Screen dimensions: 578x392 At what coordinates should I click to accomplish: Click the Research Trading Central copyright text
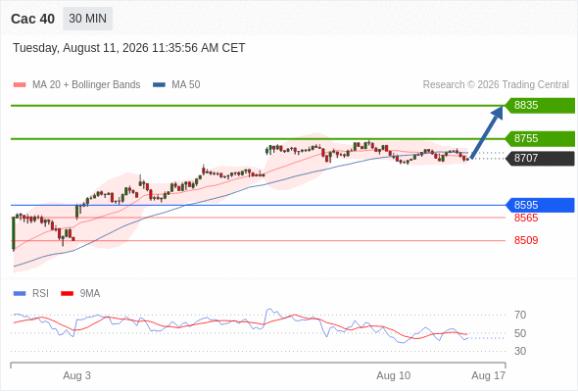click(496, 85)
